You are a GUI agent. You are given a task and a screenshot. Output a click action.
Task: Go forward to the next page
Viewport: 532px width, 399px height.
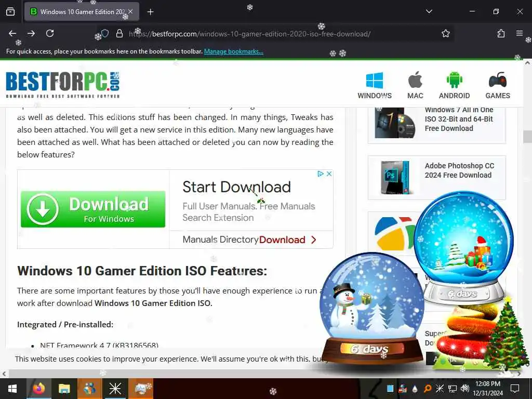pyautogui.click(x=31, y=34)
